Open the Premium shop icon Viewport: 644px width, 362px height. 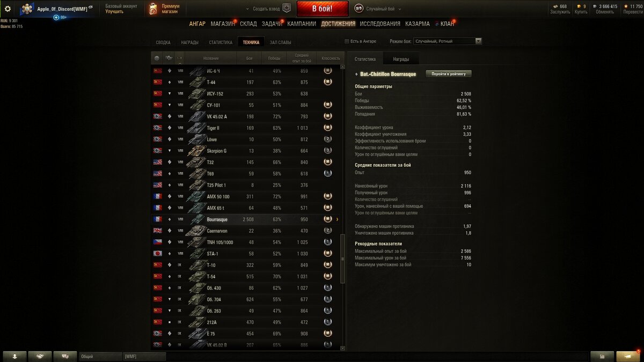153,9
